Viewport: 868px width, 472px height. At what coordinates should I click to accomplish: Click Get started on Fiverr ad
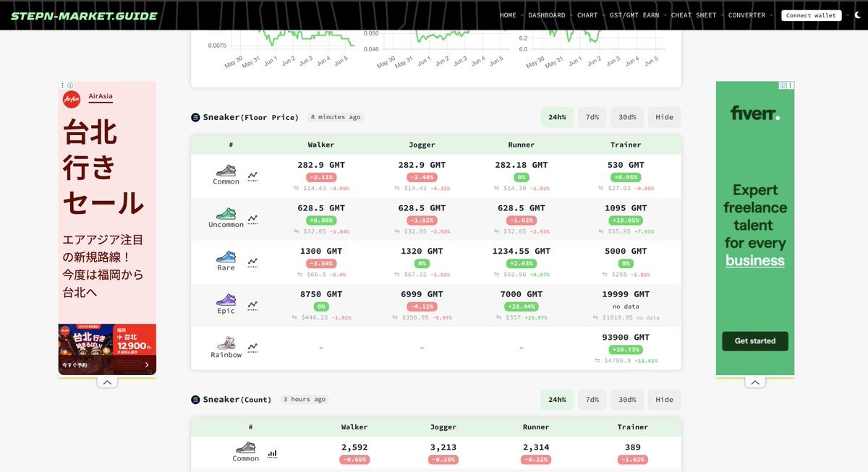(x=755, y=341)
